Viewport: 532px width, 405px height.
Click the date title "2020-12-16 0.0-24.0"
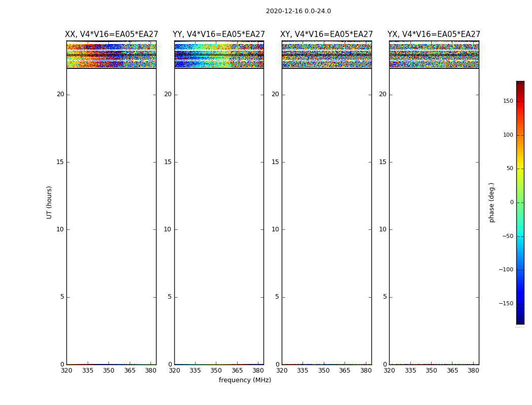point(298,11)
